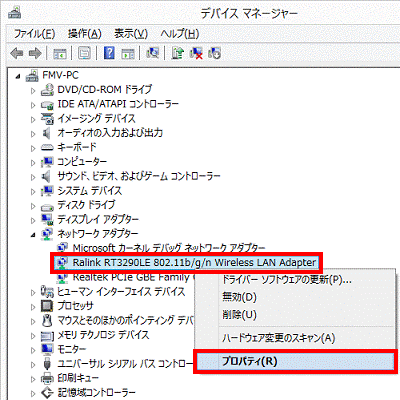
Task: Select the ディスク ドライブ row
Action: tap(86, 205)
